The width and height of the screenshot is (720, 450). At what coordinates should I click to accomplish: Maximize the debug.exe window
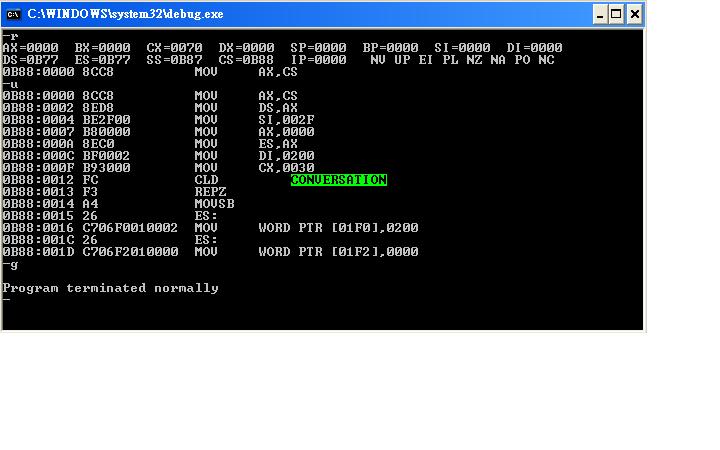click(x=617, y=15)
